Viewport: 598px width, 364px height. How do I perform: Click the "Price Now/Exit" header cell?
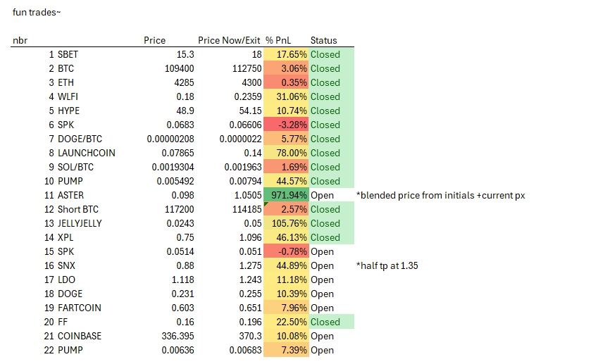click(x=230, y=40)
